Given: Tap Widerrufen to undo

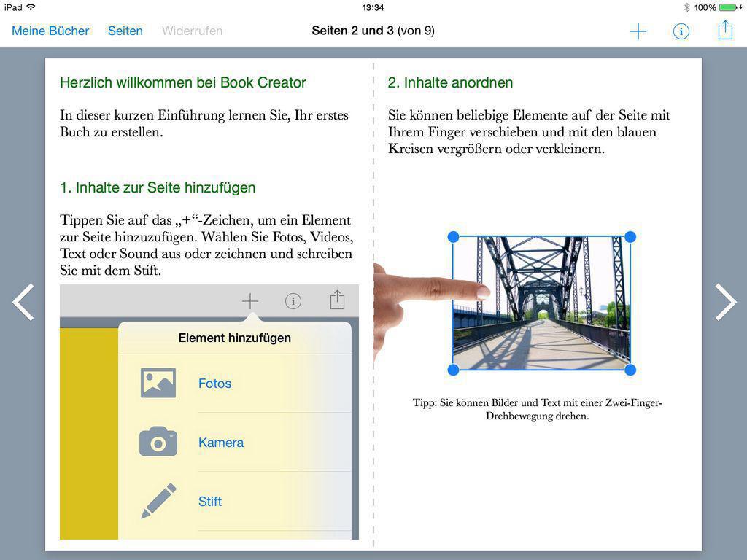Looking at the screenshot, I should pos(192,31).
